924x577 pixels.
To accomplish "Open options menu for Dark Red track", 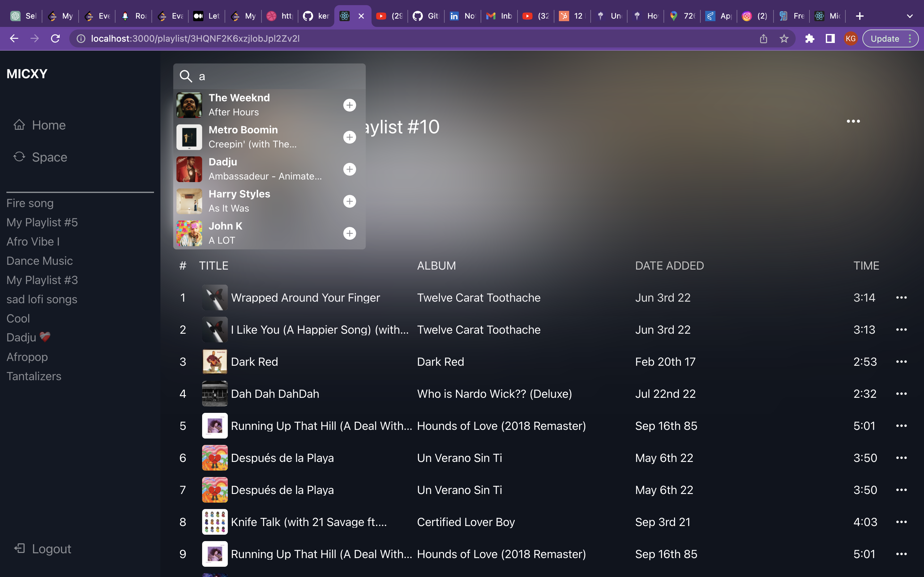I will click(x=901, y=361).
